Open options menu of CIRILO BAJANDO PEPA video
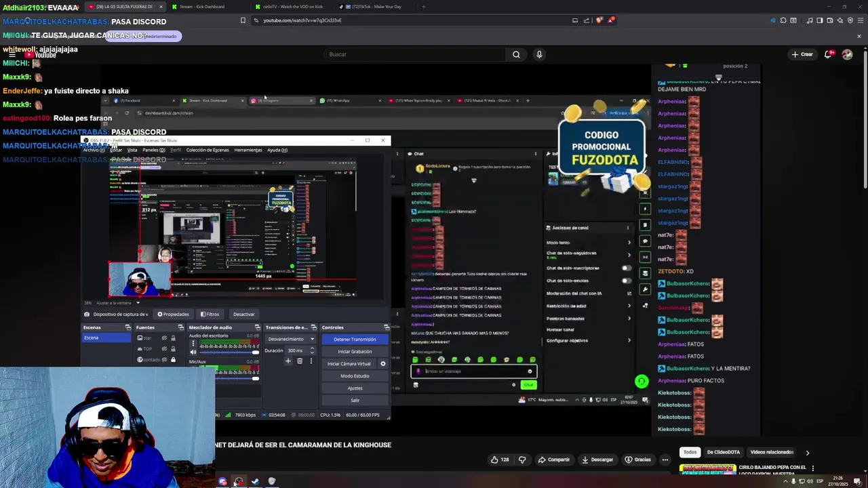This screenshot has width=868, height=488. [x=812, y=468]
